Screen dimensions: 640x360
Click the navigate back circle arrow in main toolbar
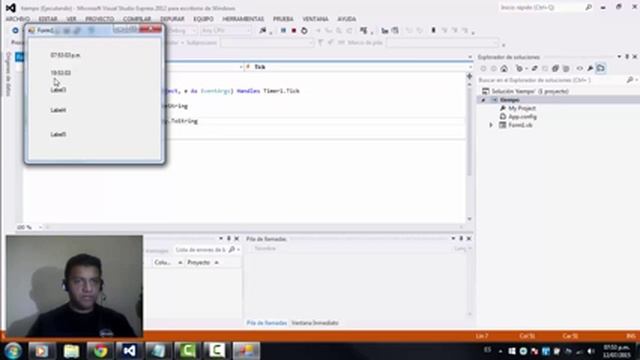pyautogui.click(x=16, y=31)
